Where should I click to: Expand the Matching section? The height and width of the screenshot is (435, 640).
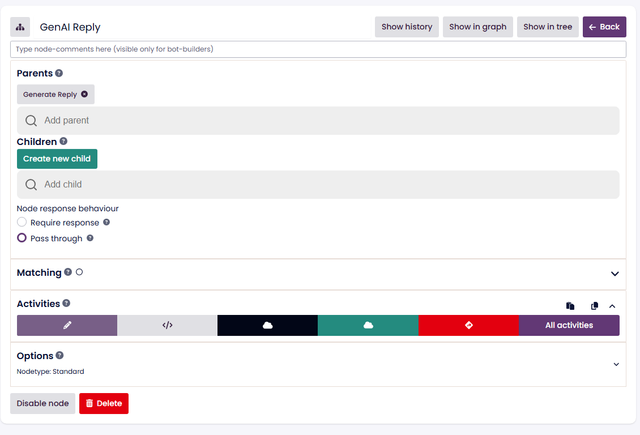(614, 273)
